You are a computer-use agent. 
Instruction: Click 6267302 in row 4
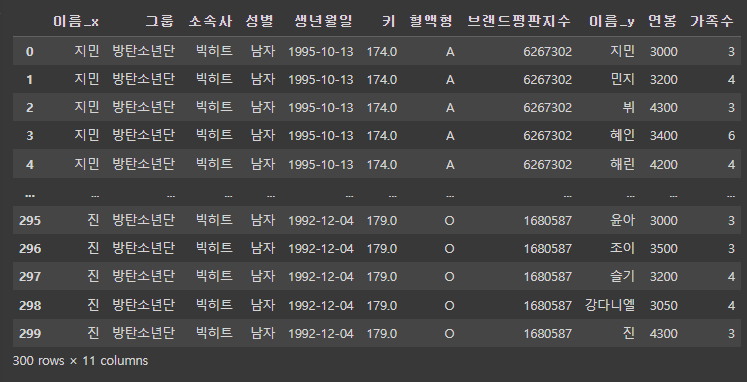click(x=547, y=164)
